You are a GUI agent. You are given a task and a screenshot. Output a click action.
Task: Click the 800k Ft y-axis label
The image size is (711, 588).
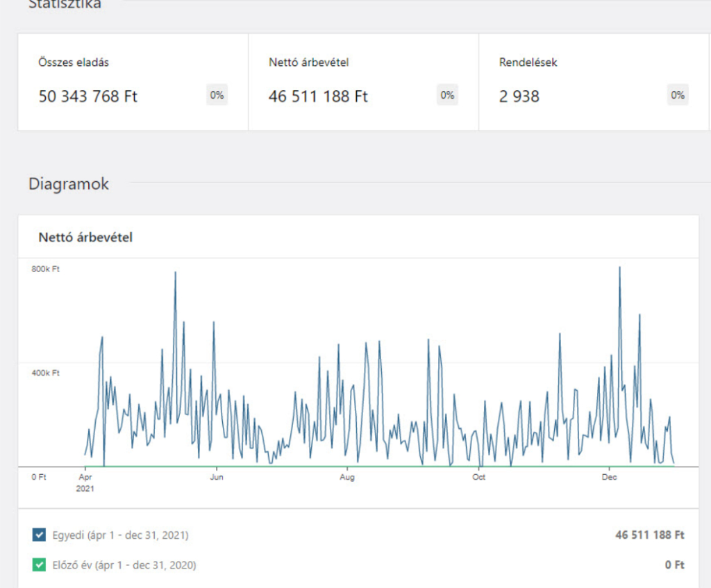point(45,269)
